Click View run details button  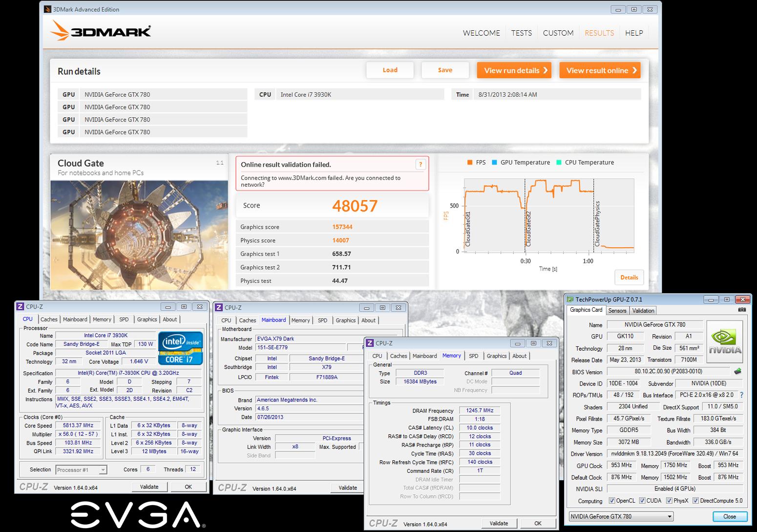(x=514, y=70)
